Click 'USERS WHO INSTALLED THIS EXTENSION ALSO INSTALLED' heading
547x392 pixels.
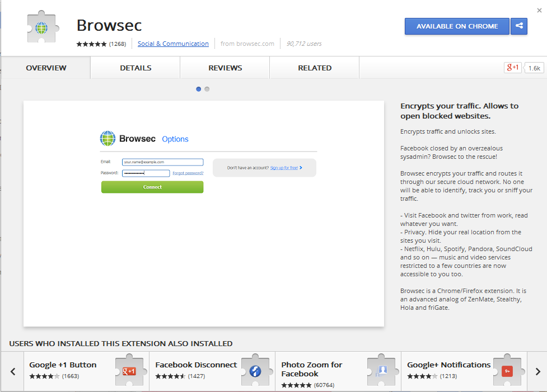(x=121, y=343)
